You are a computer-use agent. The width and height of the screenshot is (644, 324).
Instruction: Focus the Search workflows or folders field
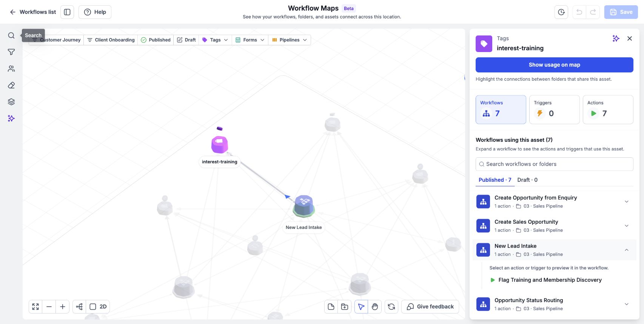[x=554, y=164]
